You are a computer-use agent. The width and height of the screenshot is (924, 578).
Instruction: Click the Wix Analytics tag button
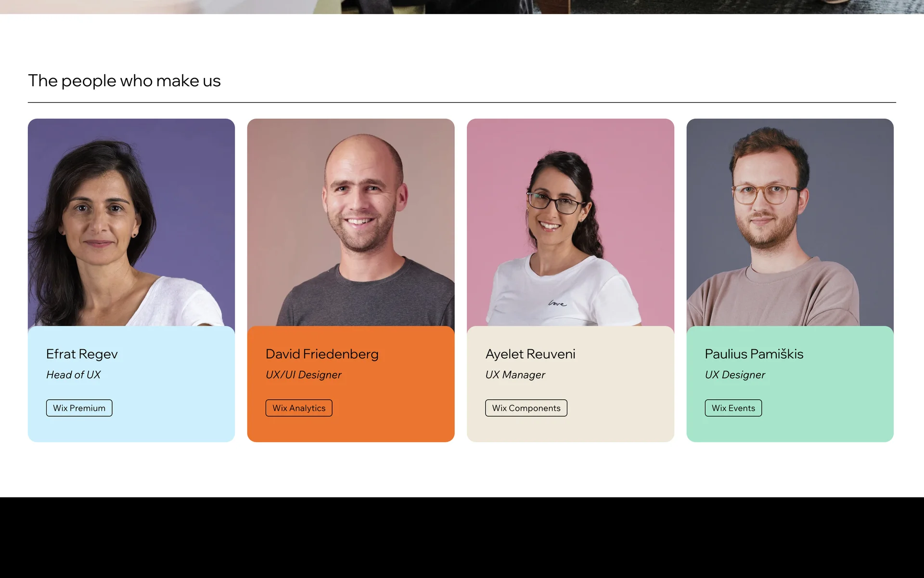point(299,408)
